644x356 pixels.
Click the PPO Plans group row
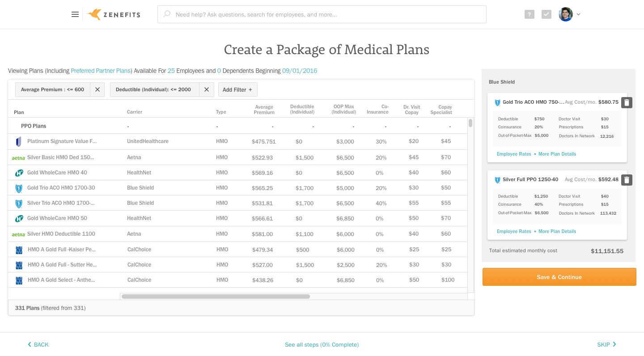(238, 126)
